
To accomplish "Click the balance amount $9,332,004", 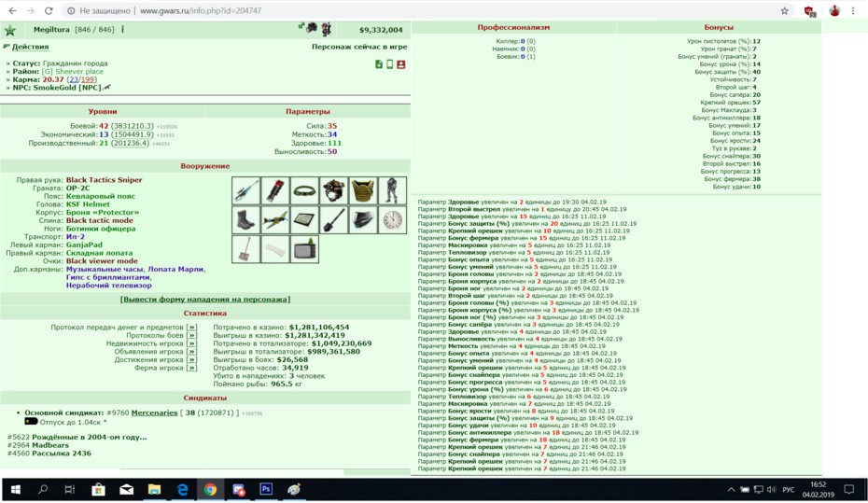I will pos(381,30).
